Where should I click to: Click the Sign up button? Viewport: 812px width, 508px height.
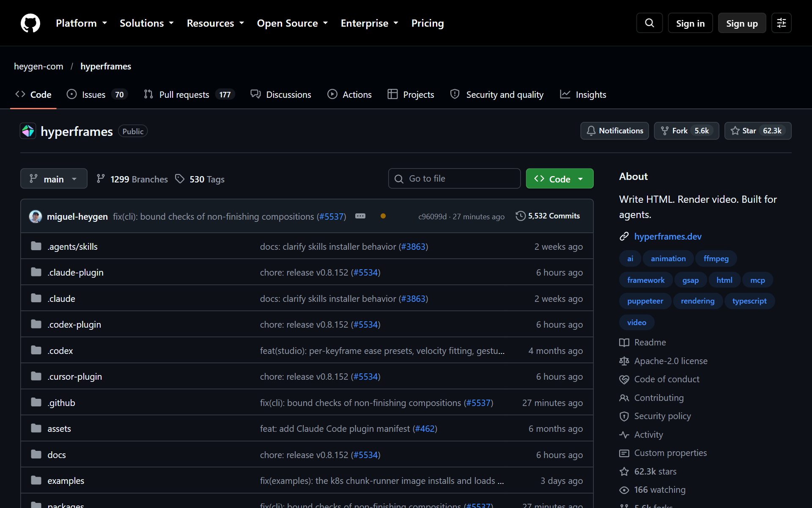point(742,23)
